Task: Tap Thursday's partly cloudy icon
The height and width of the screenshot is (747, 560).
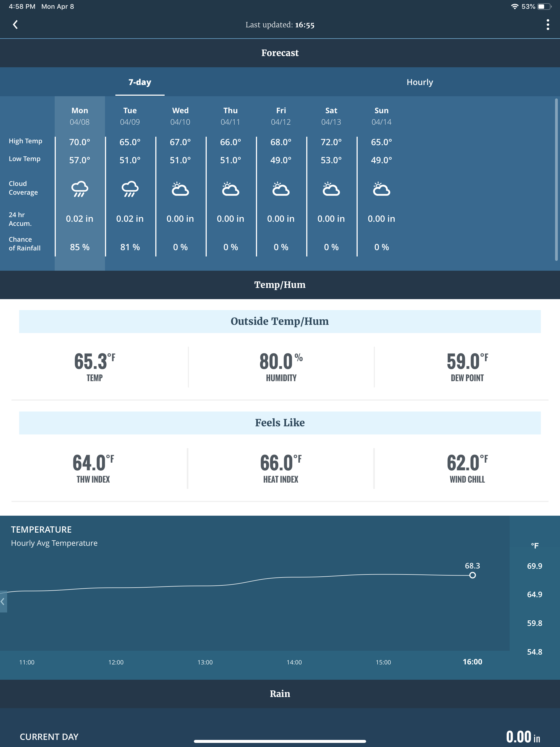Action: 230,189
